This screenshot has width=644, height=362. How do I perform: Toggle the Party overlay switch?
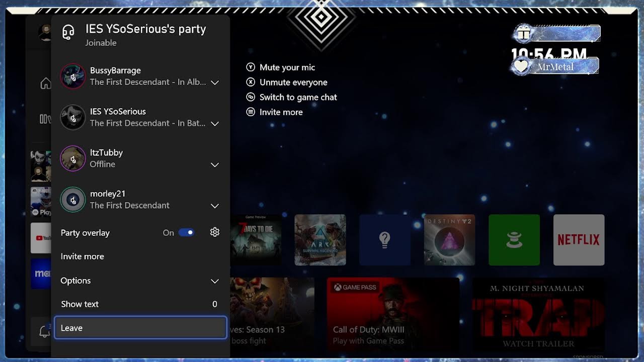(186, 233)
